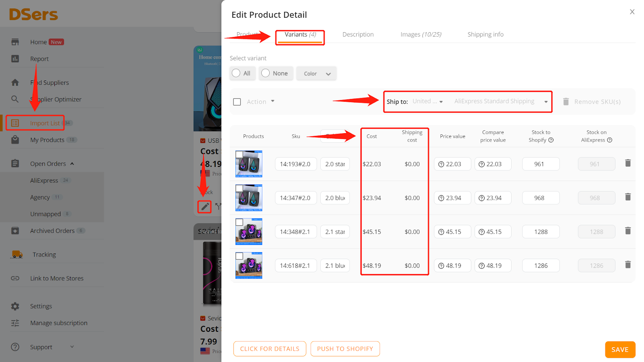Close the Edit Product Detail panel
This screenshot has width=644, height=362.
pyautogui.click(x=632, y=12)
